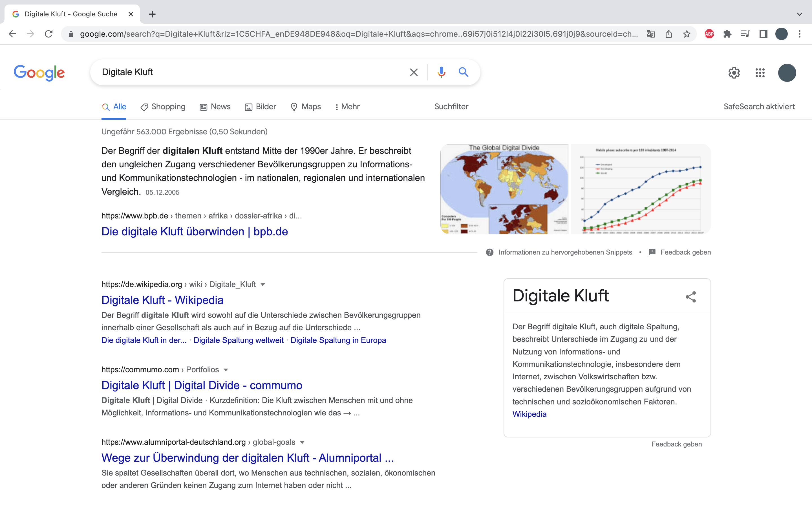Click Feedback geben next to snippet info
Screen dimensions: 812x508
pyautogui.click(x=685, y=252)
